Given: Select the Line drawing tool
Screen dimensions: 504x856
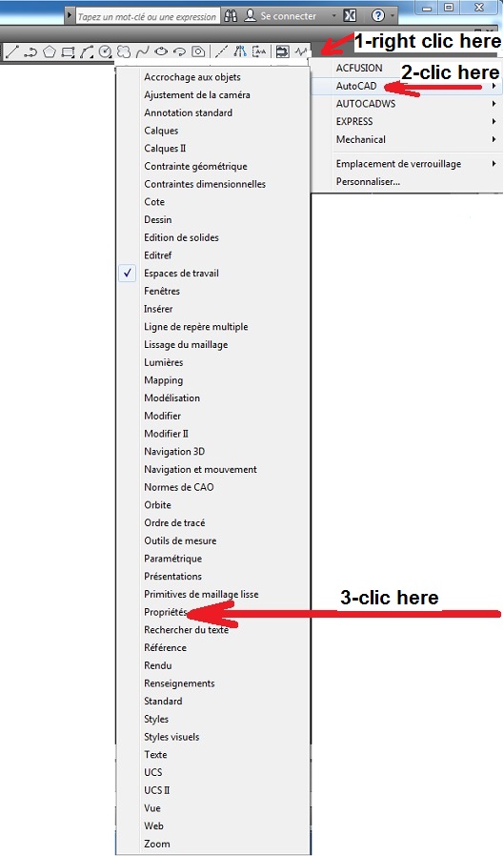Looking at the screenshot, I should tap(12, 51).
